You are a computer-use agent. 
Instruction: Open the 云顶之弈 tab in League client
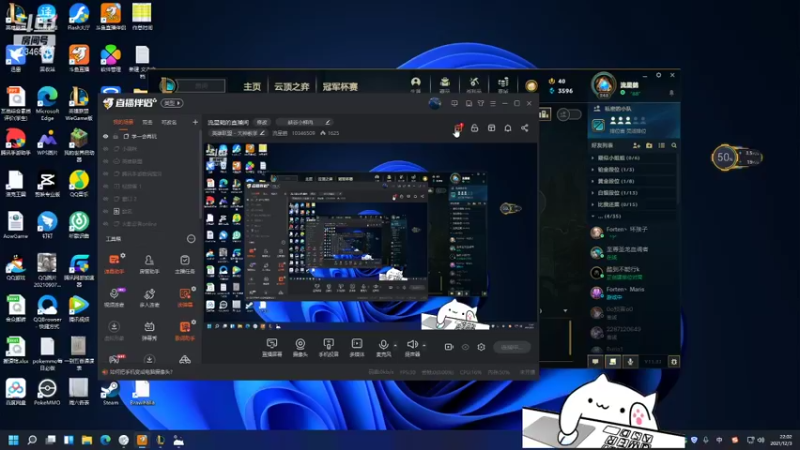point(291,86)
